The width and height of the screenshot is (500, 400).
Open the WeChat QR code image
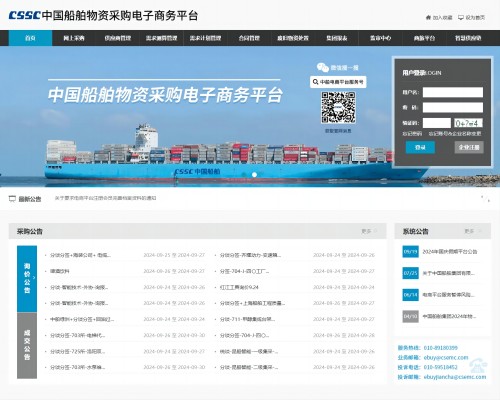[338, 108]
